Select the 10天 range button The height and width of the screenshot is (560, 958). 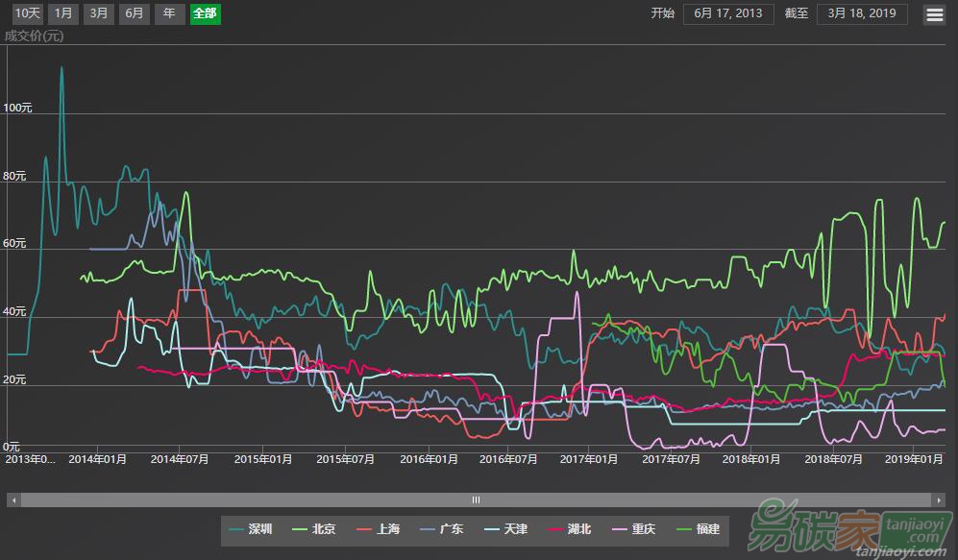27,13
